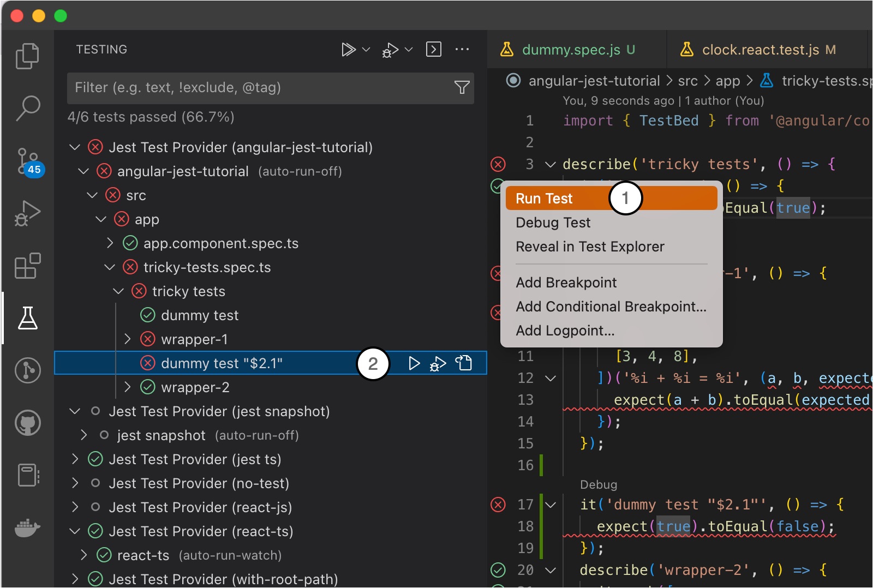Open the notebook icon in activity bar

click(27, 475)
